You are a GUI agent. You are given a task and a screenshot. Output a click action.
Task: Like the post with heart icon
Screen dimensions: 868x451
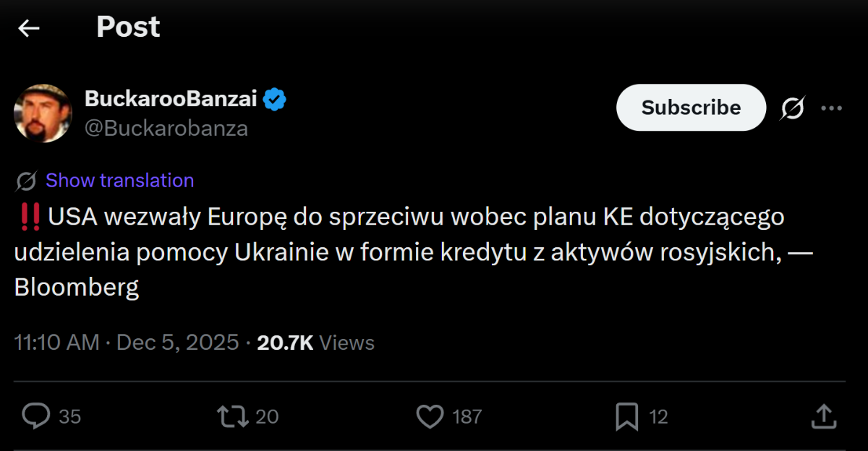click(430, 416)
